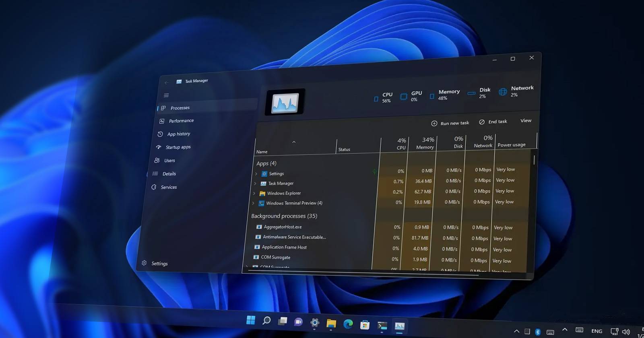Image resolution: width=644 pixels, height=338 pixels.
Task: Select the AggregatorHost.exe process
Action: [x=283, y=227]
